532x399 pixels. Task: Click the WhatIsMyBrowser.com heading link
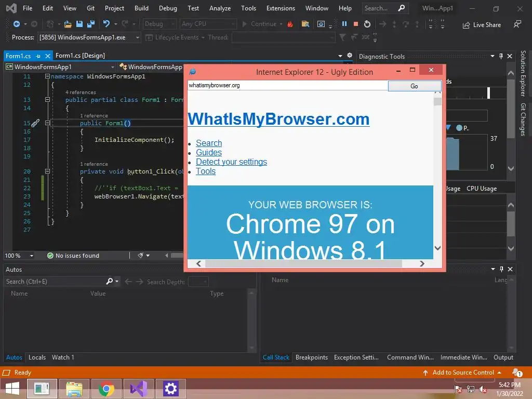[278, 119]
